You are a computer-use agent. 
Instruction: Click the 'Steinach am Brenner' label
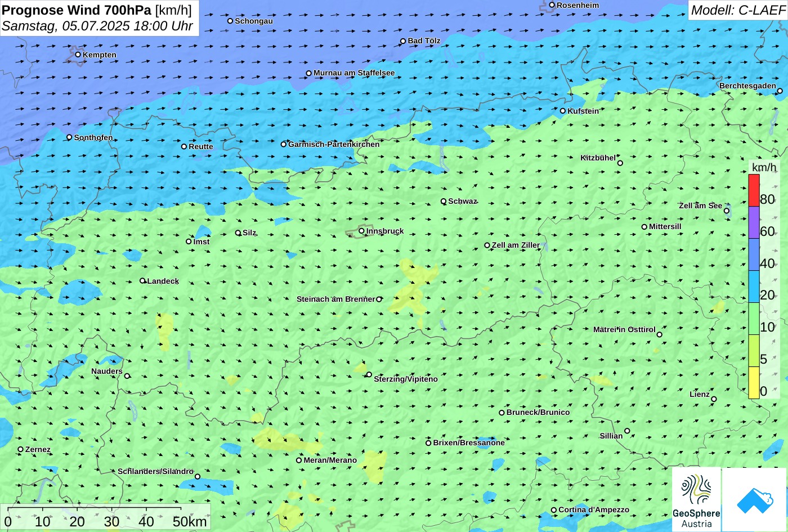click(335, 299)
